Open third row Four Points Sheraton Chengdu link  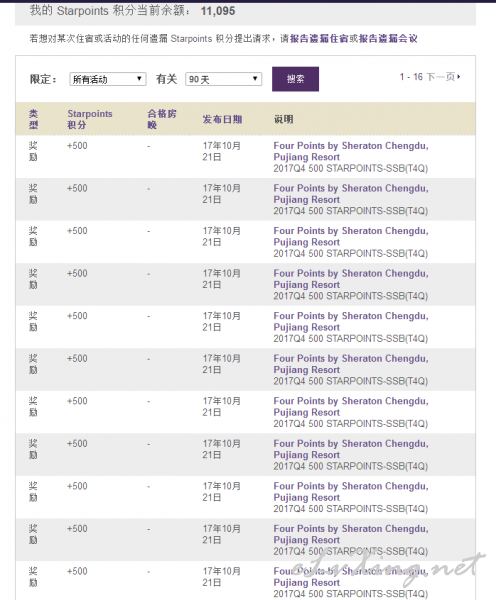(351, 236)
